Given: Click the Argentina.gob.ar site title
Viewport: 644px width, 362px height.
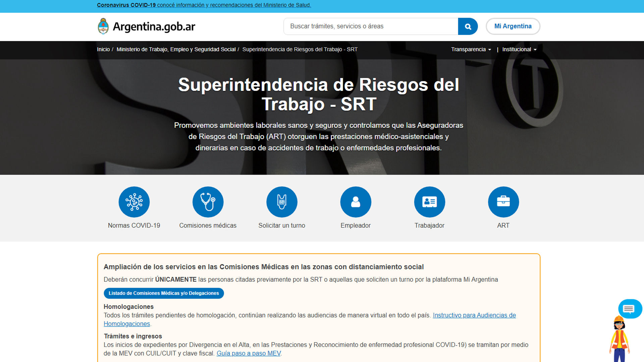Looking at the screenshot, I should pos(154,26).
